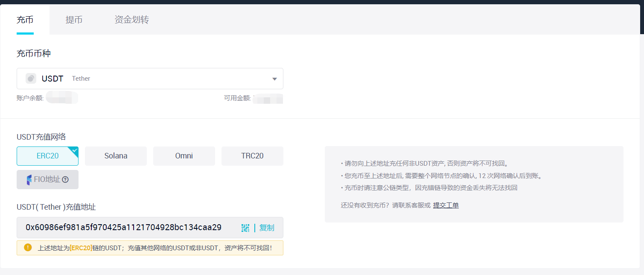Open the 资金划转 transfer tab

pyautogui.click(x=131, y=20)
